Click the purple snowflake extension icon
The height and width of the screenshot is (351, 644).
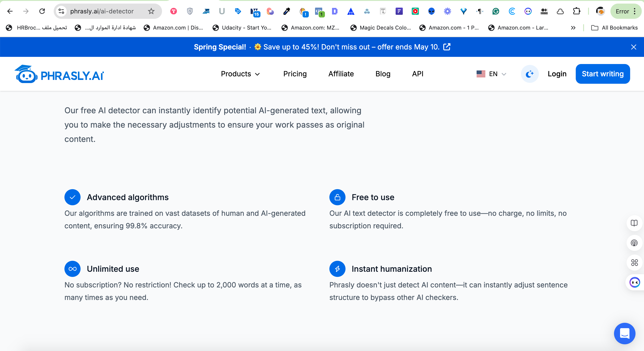click(x=448, y=11)
